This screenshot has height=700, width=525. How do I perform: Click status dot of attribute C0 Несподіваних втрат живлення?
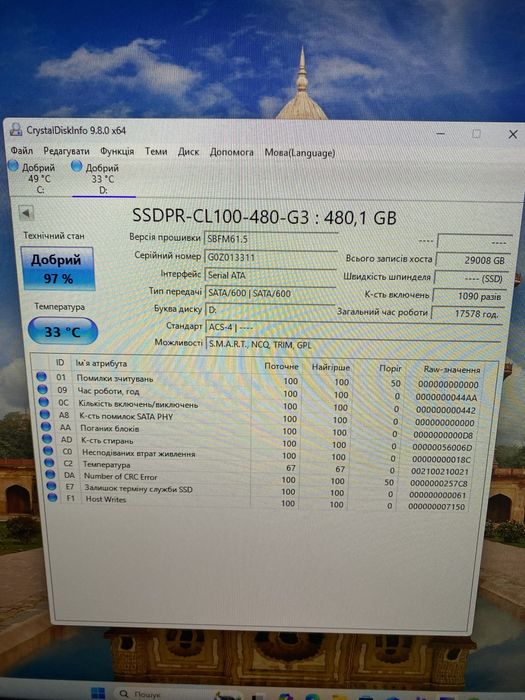pyautogui.click(x=48, y=450)
